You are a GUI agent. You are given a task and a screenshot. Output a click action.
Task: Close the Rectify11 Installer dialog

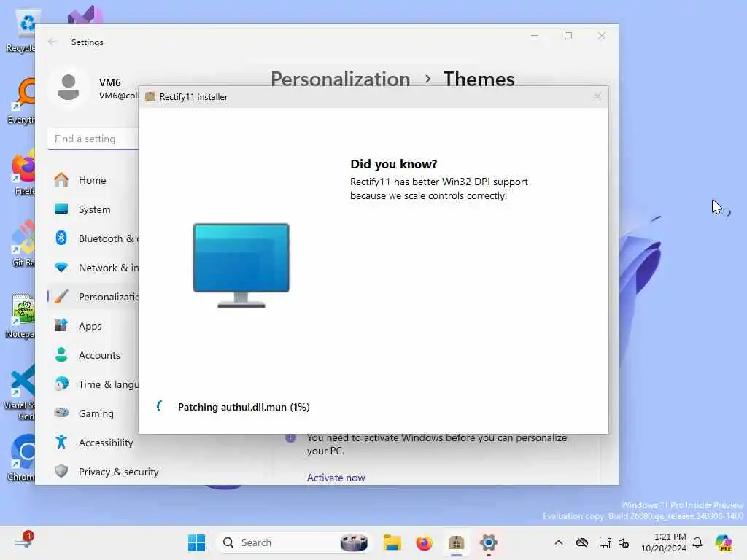(597, 97)
